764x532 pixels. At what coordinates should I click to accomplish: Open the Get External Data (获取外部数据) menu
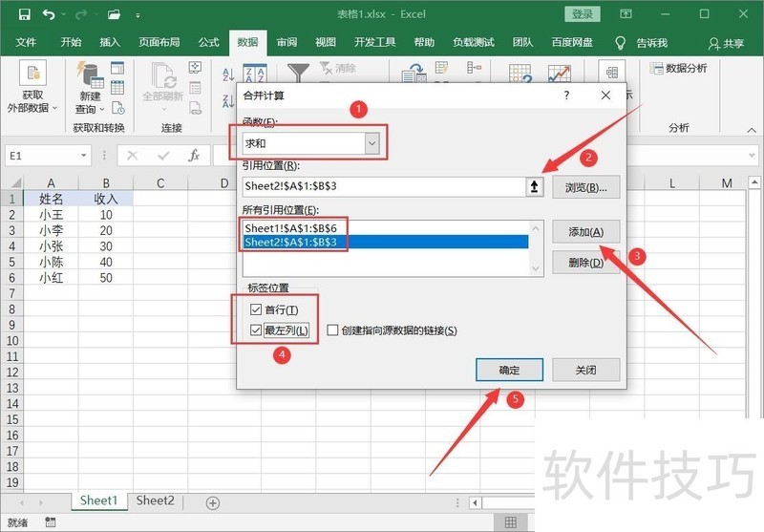[32, 88]
